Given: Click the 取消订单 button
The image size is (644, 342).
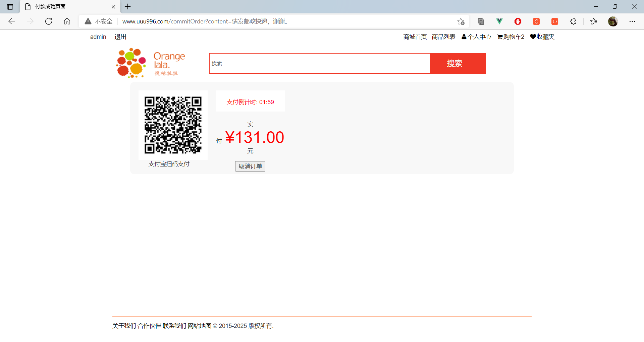Looking at the screenshot, I should (250, 166).
